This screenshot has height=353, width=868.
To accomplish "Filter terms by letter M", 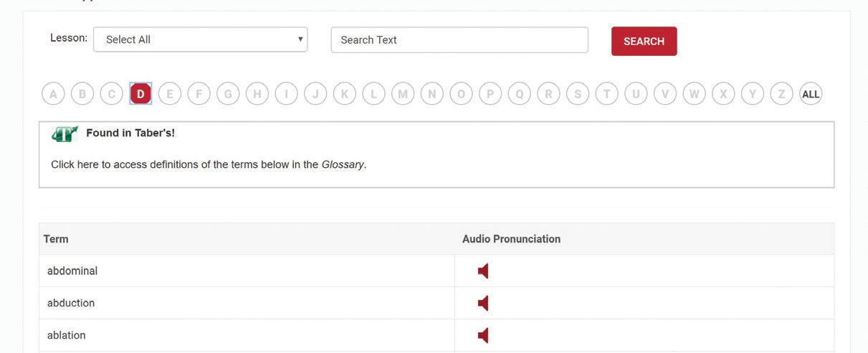I will pyautogui.click(x=403, y=94).
